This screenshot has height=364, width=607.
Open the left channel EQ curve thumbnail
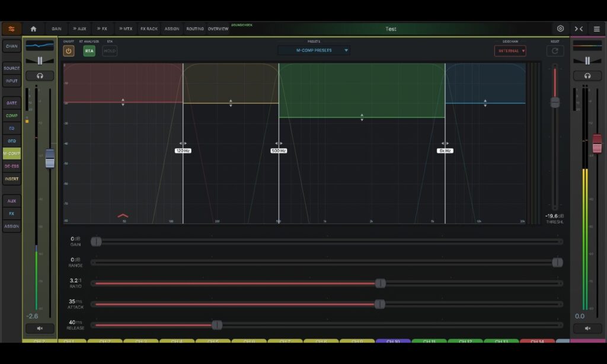40,46
